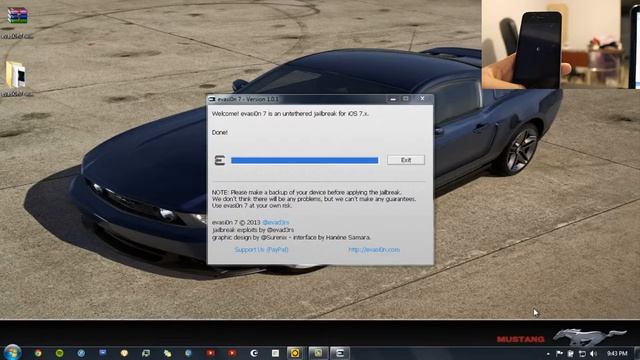Click the blue jailbreak progress bar
Image resolution: width=640 pixels, height=360 pixels.
(x=304, y=160)
